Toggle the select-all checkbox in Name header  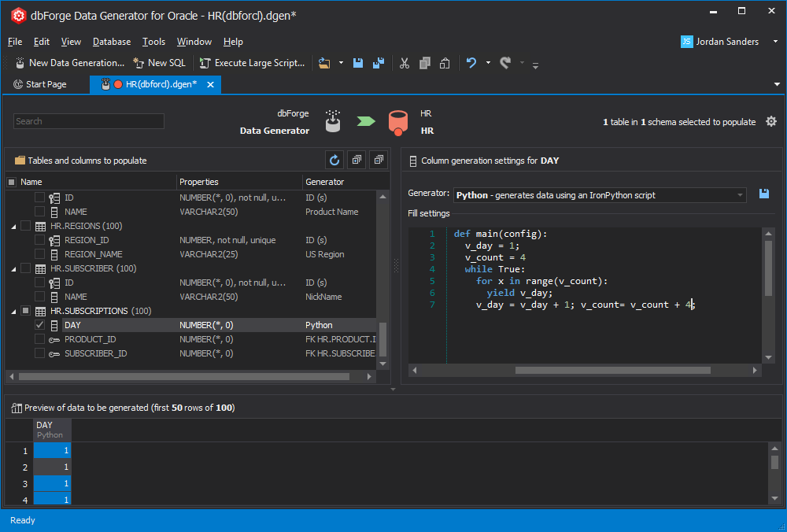[12, 182]
